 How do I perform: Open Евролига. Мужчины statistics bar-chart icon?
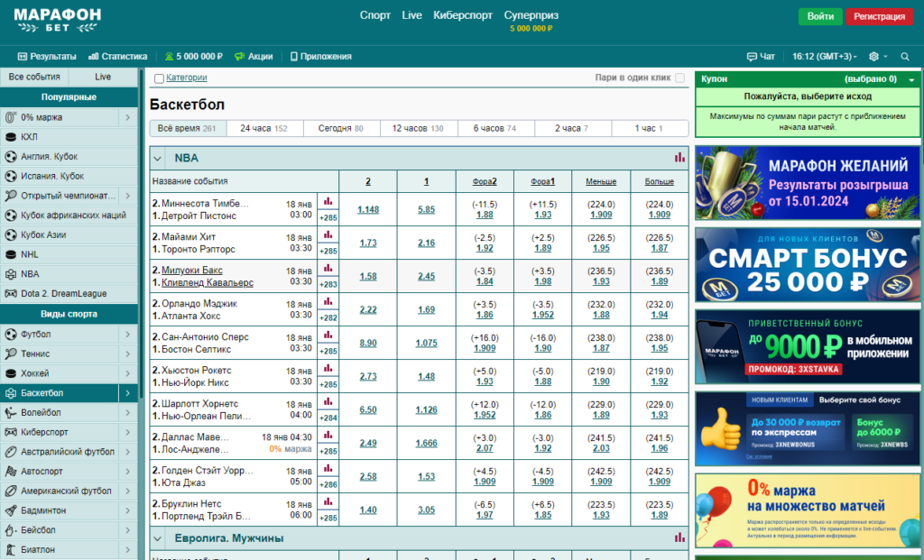pos(679,537)
